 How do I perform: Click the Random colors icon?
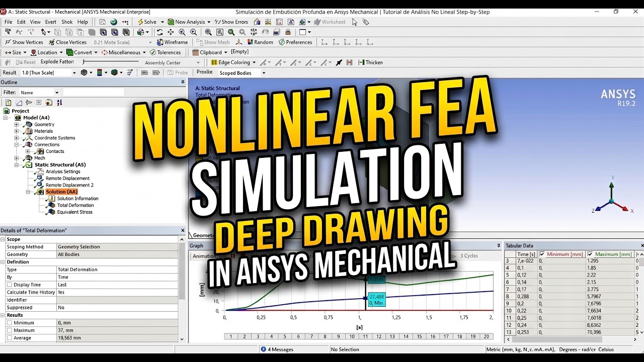pyautogui.click(x=249, y=42)
